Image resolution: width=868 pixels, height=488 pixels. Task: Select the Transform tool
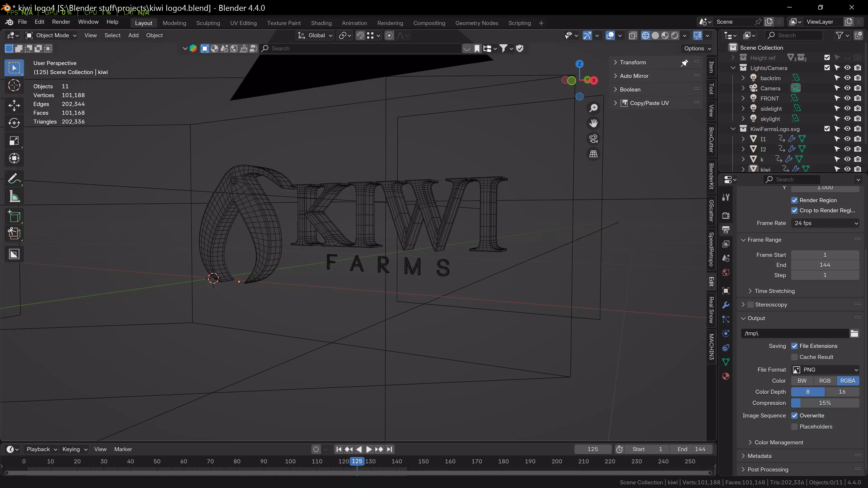14,158
